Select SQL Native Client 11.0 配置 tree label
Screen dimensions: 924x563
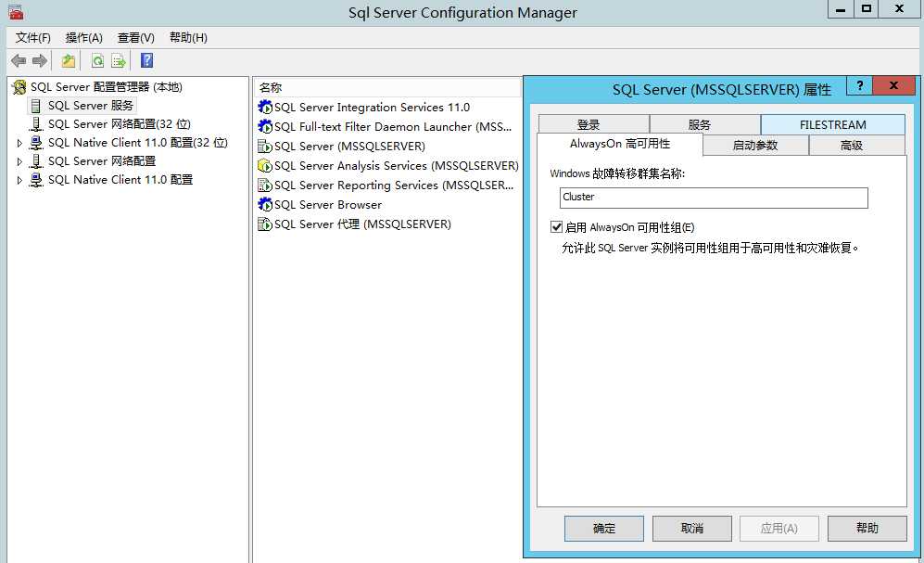pos(120,180)
